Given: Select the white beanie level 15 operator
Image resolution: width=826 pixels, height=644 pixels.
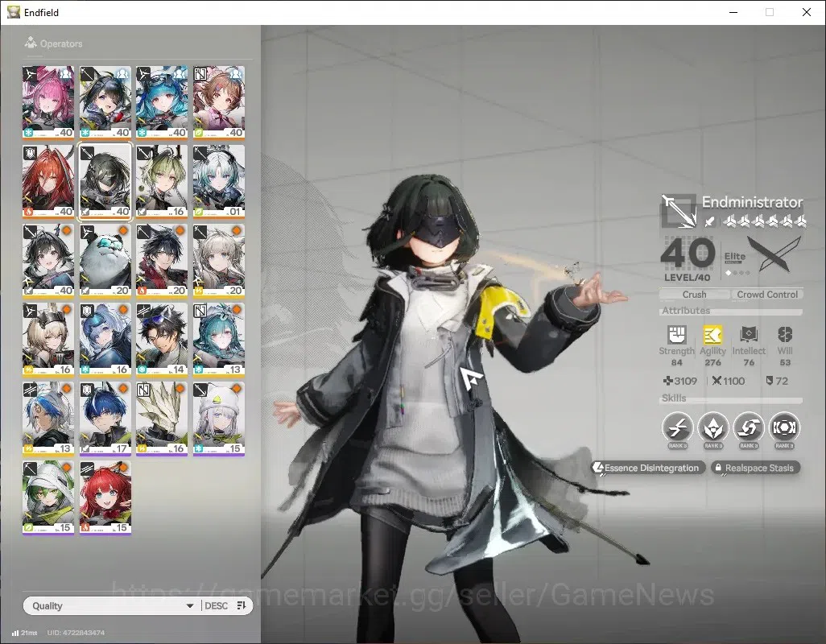Looking at the screenshot, I should [219, 419].
